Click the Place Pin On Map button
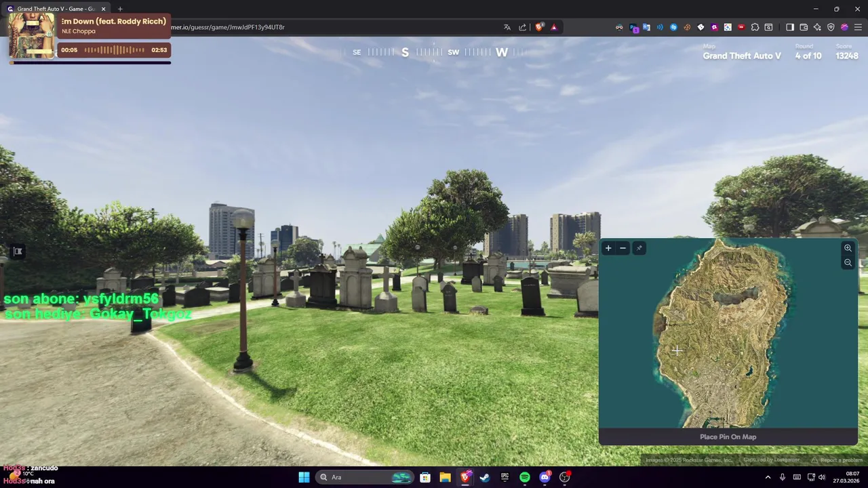 tap(728, 436)
